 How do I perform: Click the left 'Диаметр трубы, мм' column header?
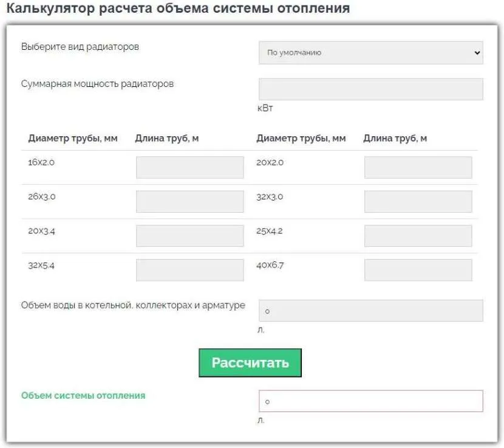(x=72, y=139)
